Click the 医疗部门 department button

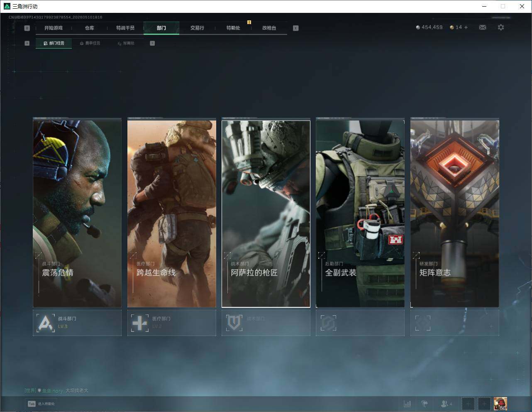click(x=172, y=323)
